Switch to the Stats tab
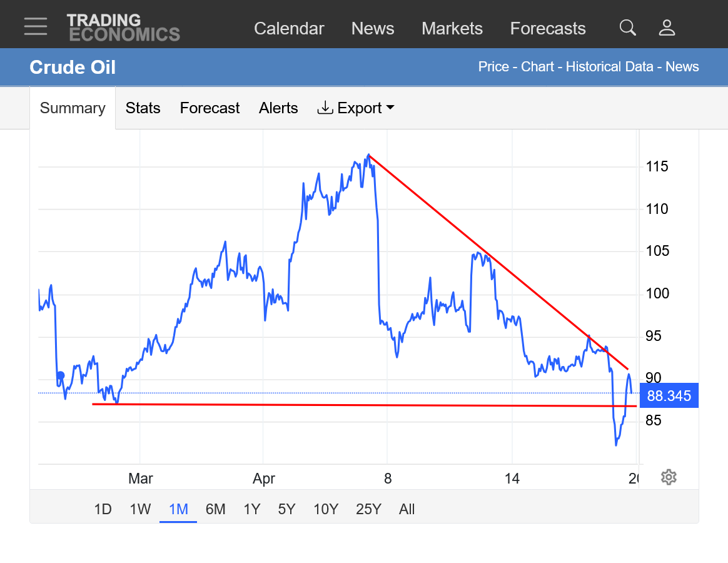Screen dimensions: 728x563 (143, 108)
